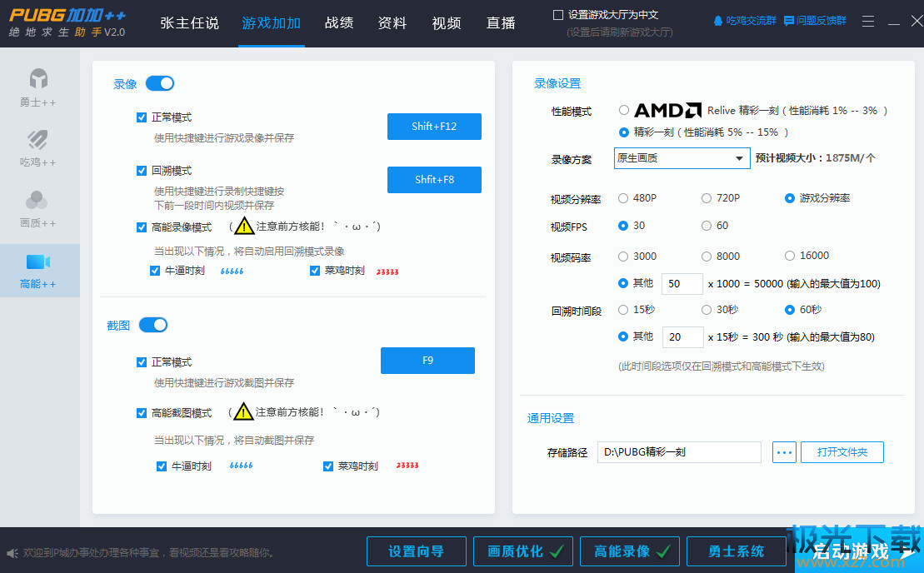The width and height of the screenshot is (924, 573).
Task: Select the 高能++ camera icon
Action: 38,262
